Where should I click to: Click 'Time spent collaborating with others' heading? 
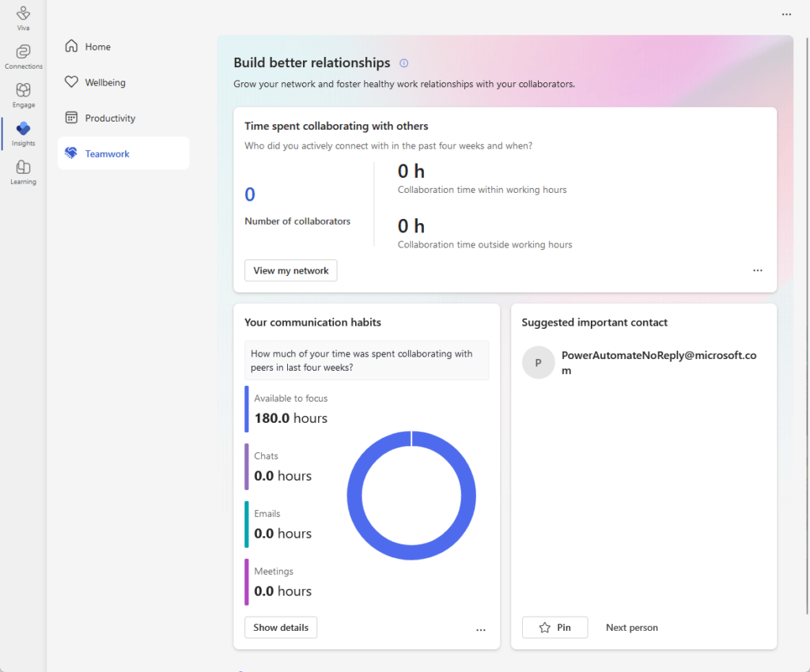click(x=336, y=126)
